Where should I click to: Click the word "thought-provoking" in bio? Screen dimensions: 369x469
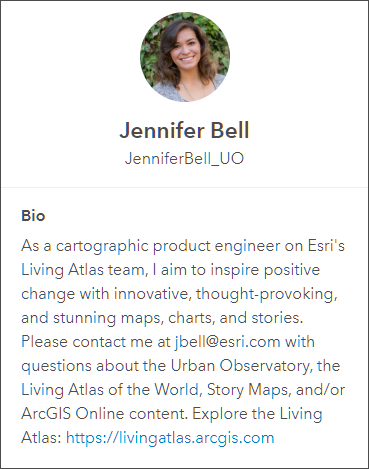click(265, 294)
